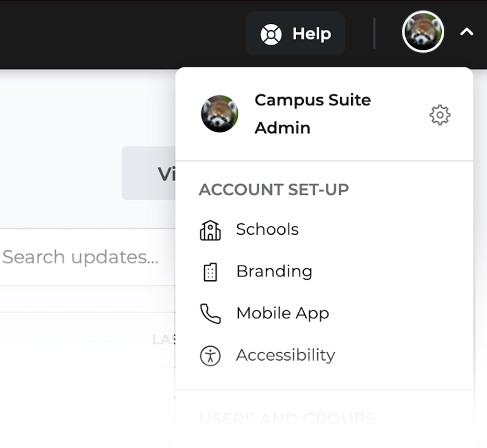
Task: Click the Branding building icon
Action: (209, 272)
